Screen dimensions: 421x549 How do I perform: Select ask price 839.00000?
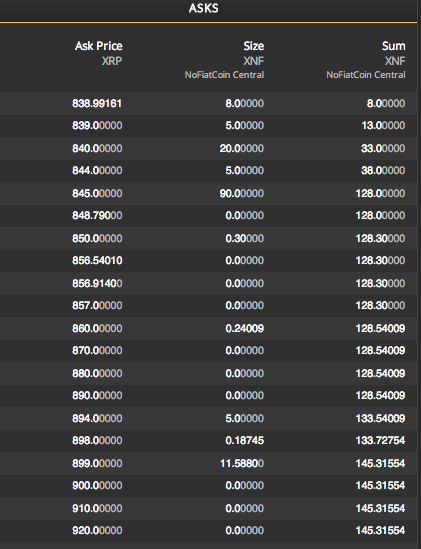click(97, 125)
